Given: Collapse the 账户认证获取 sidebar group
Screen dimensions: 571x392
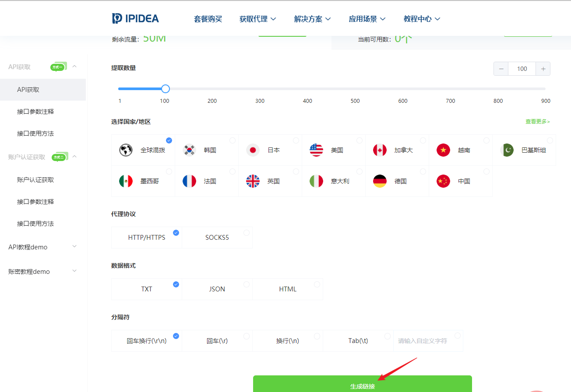Looking at the screenshot, I should click(74, 157).
